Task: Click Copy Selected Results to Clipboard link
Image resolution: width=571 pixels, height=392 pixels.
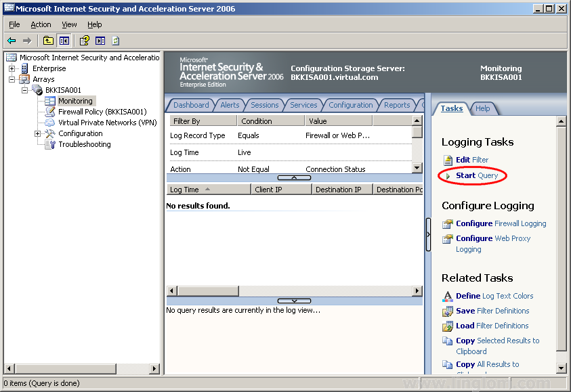Action: [x=497, y=346]
